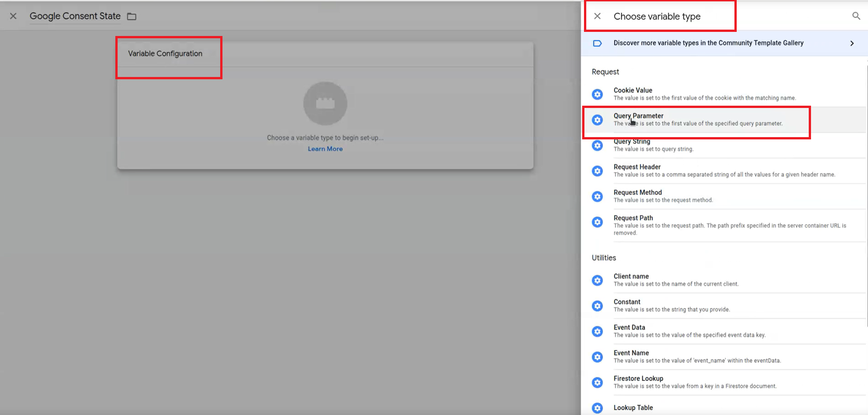This screenshot has width=868, height=415.
Task: Click the Request Path gear icon
Action: coord(597,222)
